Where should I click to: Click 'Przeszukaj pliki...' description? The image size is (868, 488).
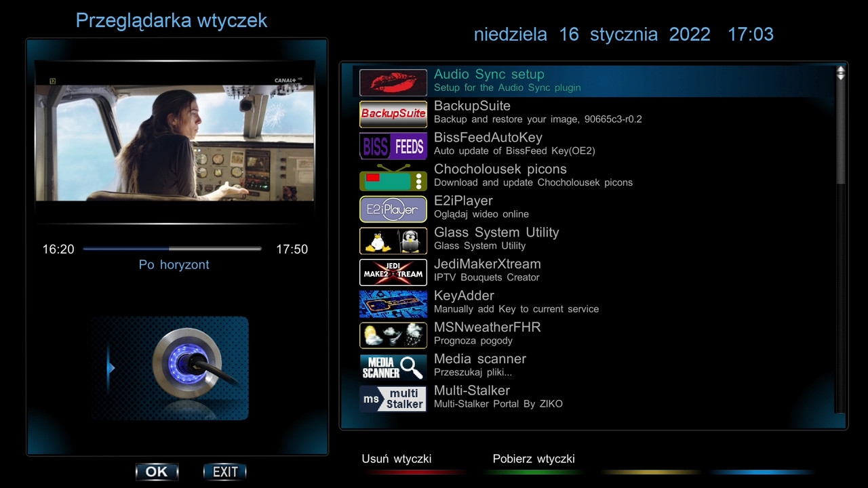point(473,373)
